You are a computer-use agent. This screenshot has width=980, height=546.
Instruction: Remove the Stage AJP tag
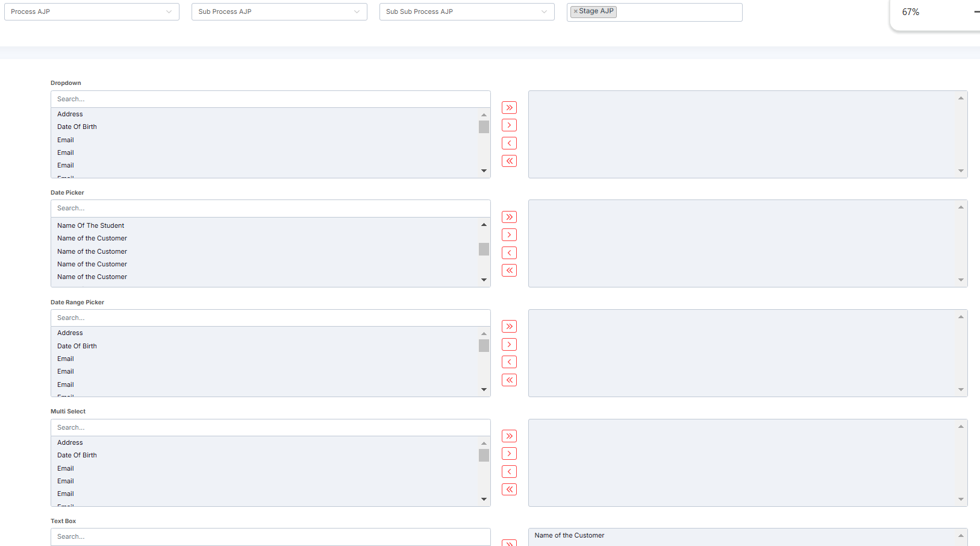point(576,11)
